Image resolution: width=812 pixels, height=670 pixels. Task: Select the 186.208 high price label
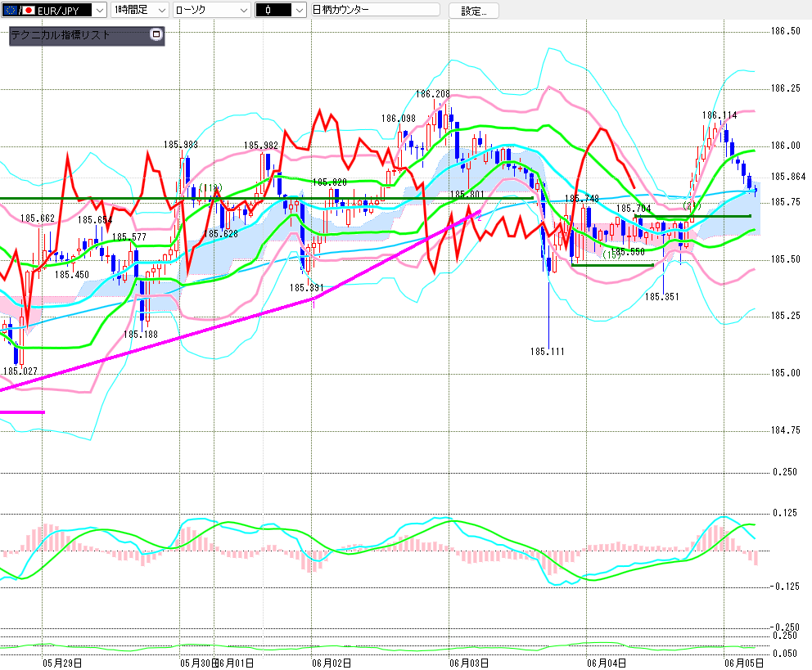pos(433,93)
